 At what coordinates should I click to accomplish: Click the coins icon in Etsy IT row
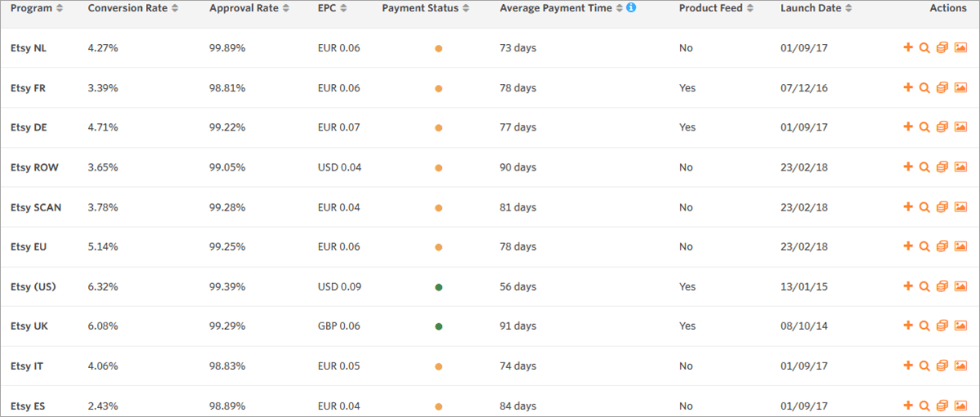tap(942, 366)
